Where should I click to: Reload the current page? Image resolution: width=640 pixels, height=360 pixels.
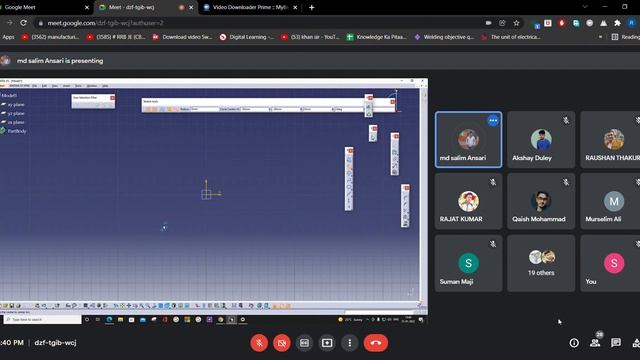[x=23, y=23]
